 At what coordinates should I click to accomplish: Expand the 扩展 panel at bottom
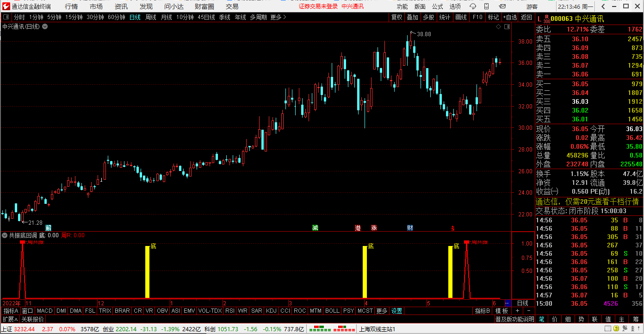pyautogui.click(x=10, y=319)
